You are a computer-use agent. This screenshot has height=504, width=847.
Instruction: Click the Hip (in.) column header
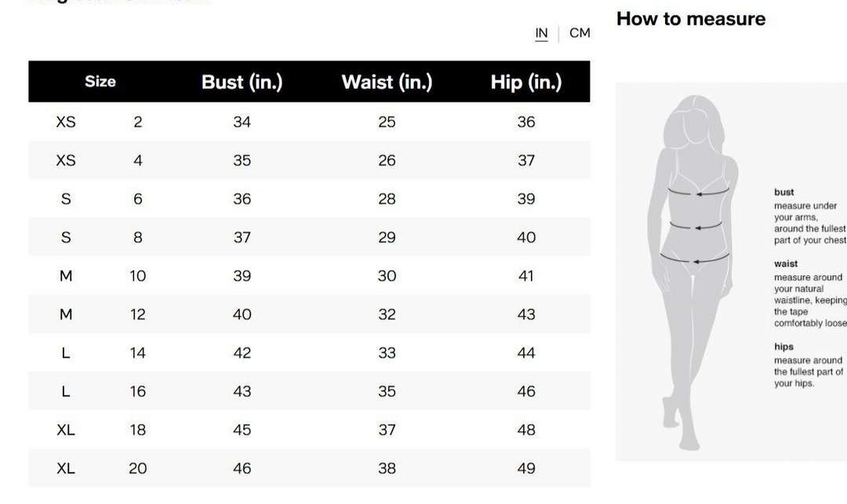click(x=526, y=82)
